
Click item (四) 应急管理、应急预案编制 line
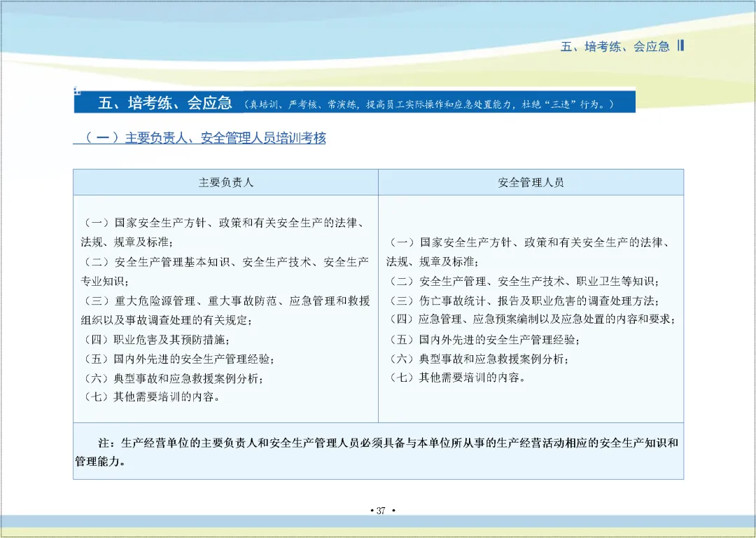coord(531,319)
